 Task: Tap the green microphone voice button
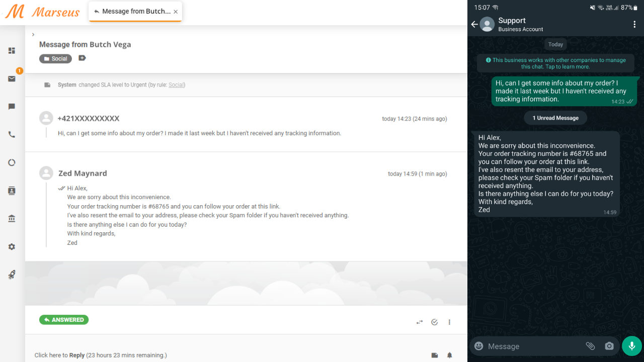pyautogui.click(x=631, y=346)
